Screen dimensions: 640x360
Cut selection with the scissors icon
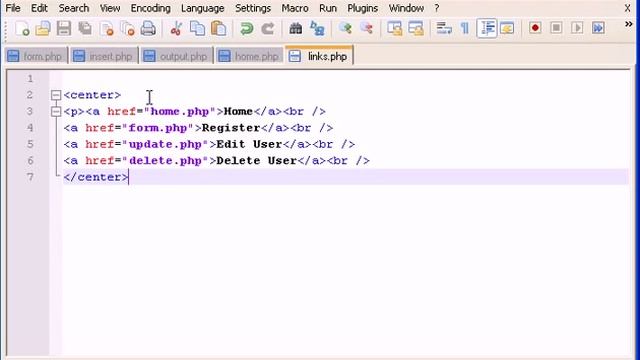(x=176, y=29)
